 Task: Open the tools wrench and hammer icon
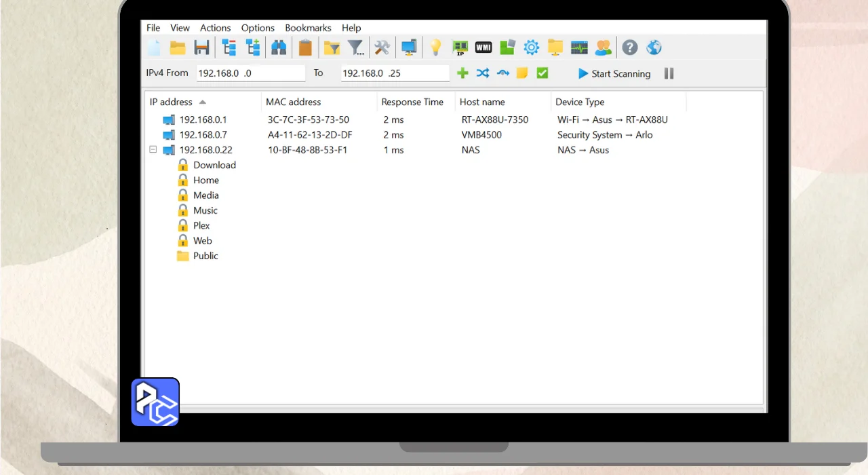click(x=382, y=47)
